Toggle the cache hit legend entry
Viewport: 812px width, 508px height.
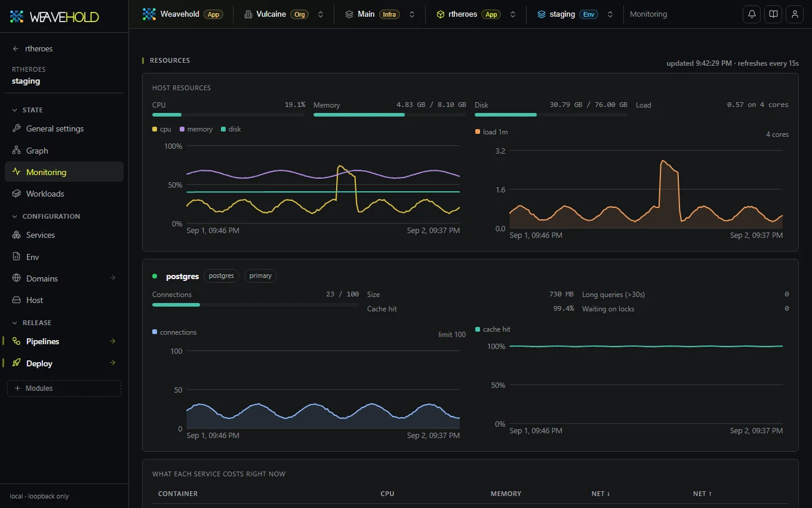click(493, 329)
